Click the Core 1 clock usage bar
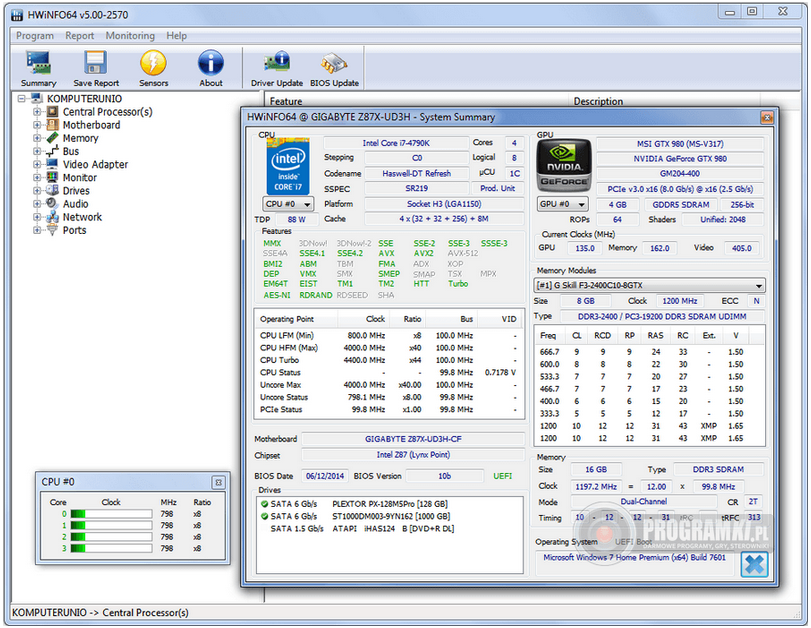 tap(111, 525)
